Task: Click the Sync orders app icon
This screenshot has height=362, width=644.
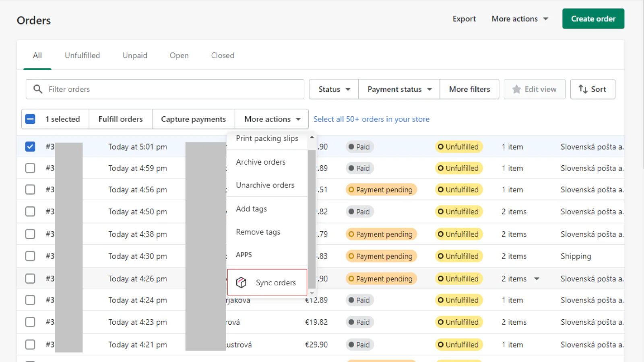Action: tap(241, 283)
